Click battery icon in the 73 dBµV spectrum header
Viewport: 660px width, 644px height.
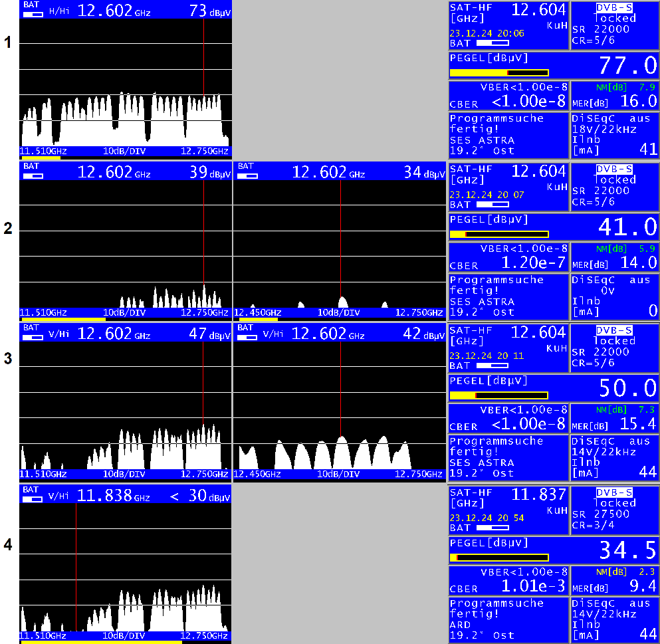(x=33, y=13)
